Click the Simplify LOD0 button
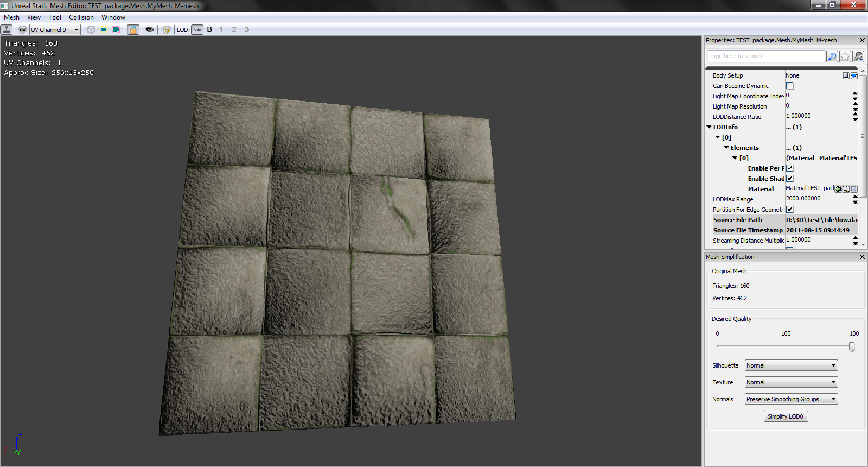The height and width of the screenshot is (467, 868). tap(786, 416)
